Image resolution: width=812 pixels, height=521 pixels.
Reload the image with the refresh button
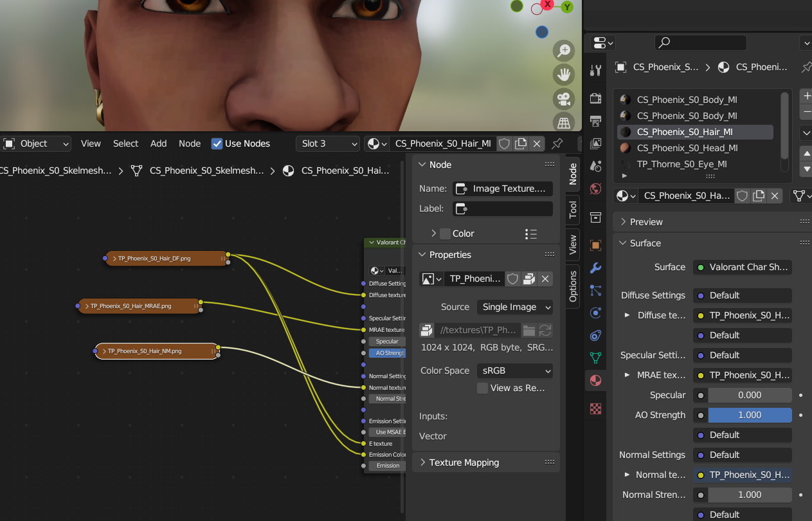(545, 330)
